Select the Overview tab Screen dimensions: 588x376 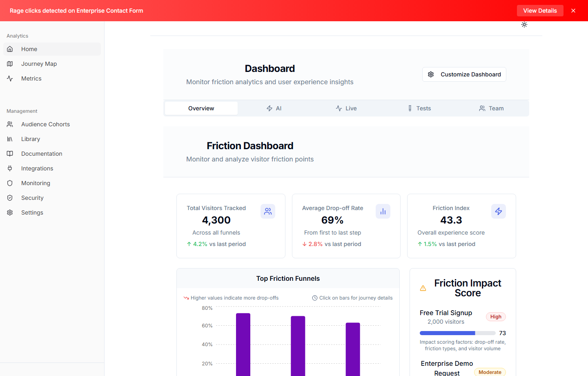coord(201,108)
